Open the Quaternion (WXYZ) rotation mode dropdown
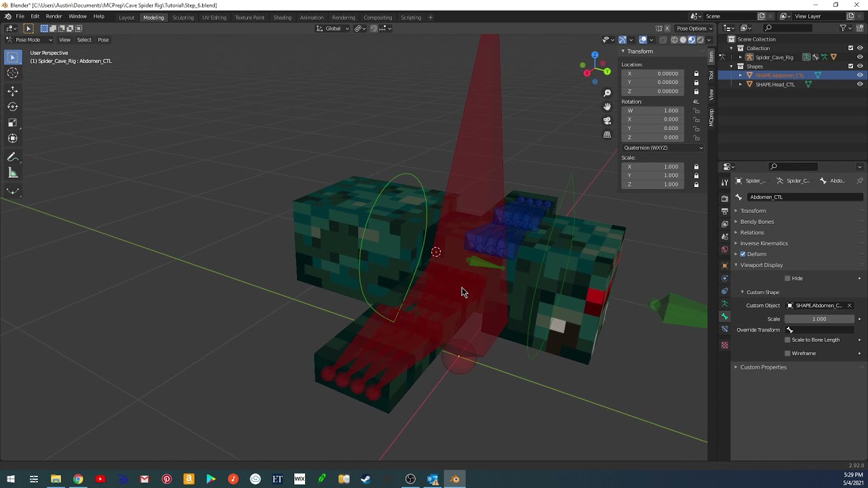868x488 pixels. tap(663, 148)
